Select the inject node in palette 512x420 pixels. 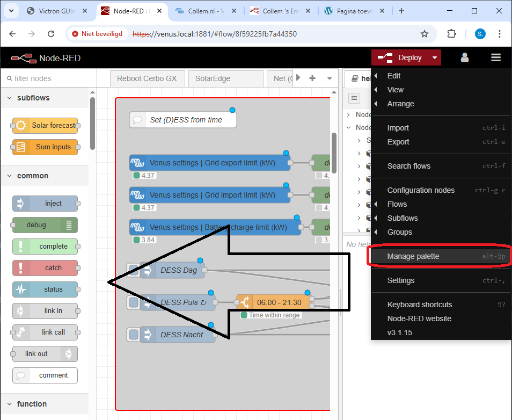pyautogui.click(x=45, y=204)
